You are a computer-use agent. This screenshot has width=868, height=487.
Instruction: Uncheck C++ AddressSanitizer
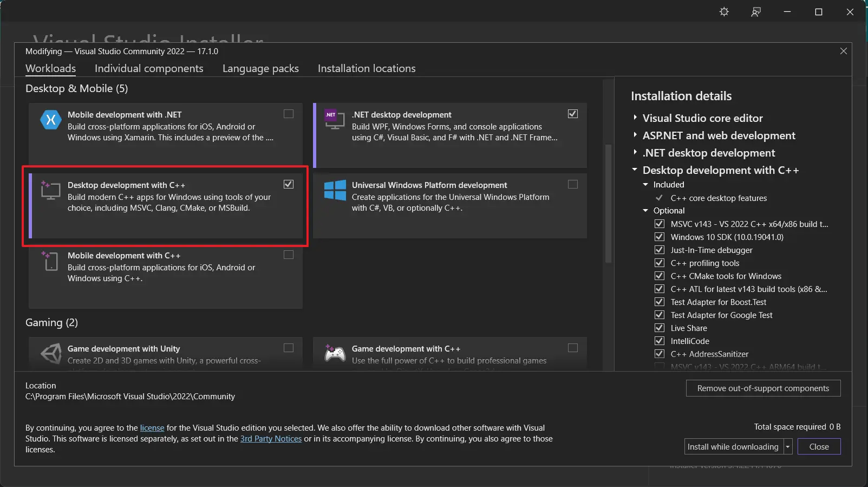pyautogui.click(x=660, y=354)
